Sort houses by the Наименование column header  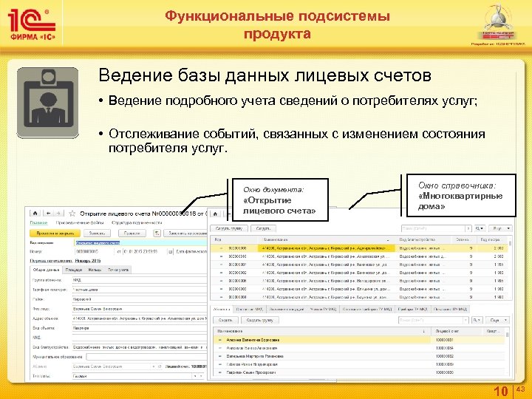328,239
